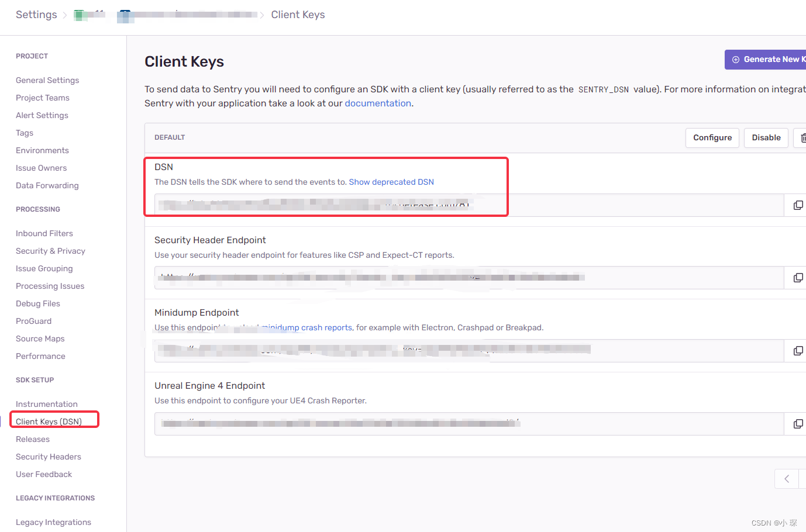This screenshot has width=806, height=532.
Task: Delete the default client key
Action: coord(801,138)
